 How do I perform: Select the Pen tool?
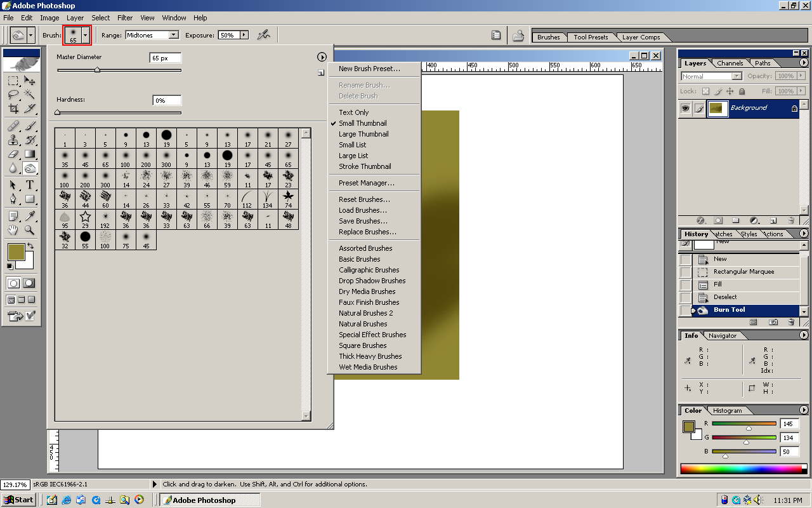coord(13,199)
